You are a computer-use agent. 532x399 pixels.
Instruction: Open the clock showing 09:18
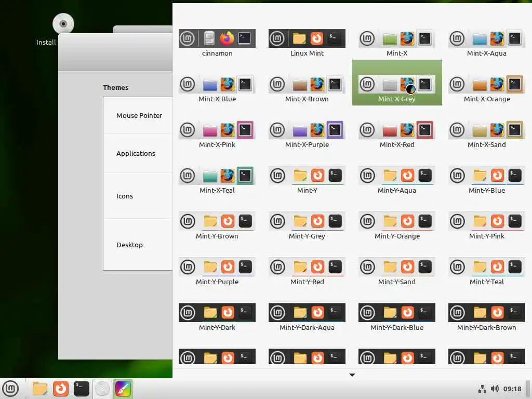[x=512, y=389]
